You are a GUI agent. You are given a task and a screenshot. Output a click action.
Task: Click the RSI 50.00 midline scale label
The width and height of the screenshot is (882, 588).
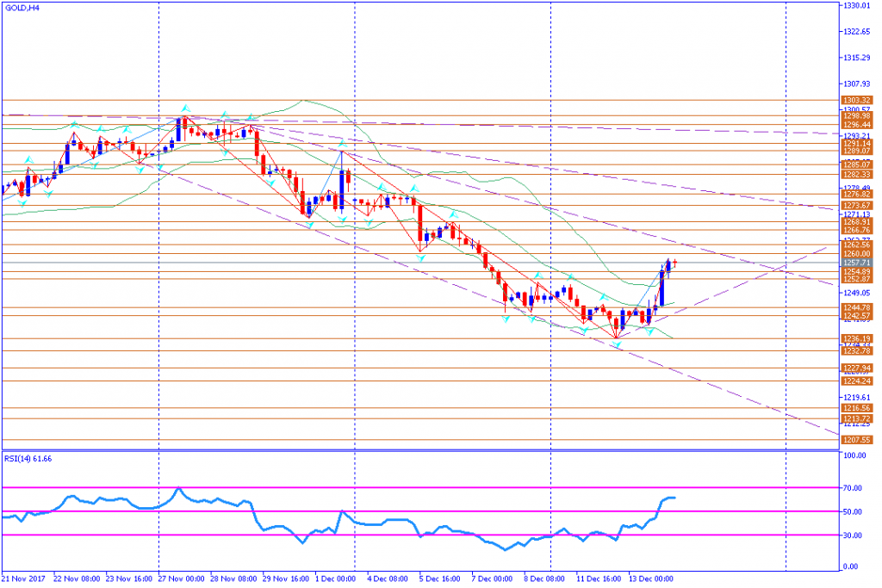tap(852, 511)
